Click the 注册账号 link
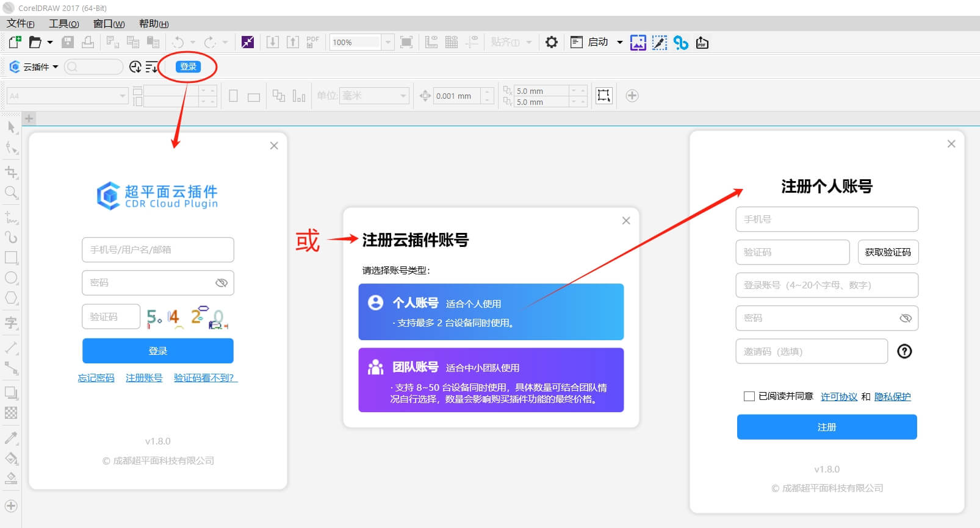 click(x=144, y=378)
